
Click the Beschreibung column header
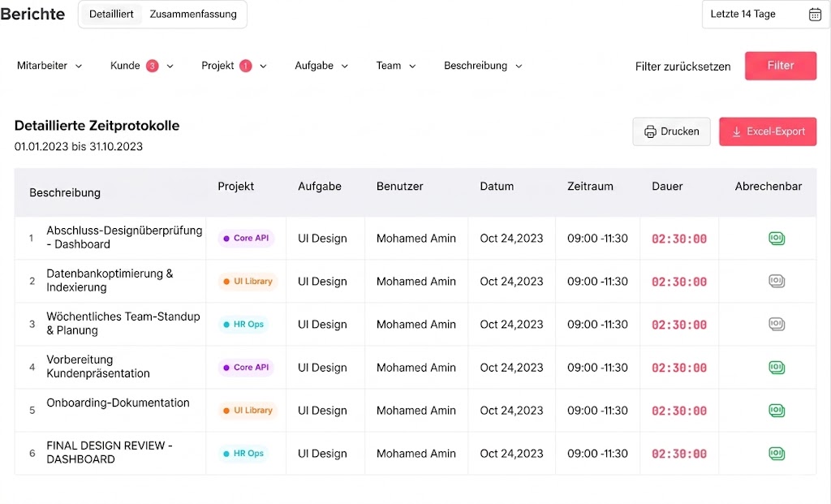[x=65, y=192]
